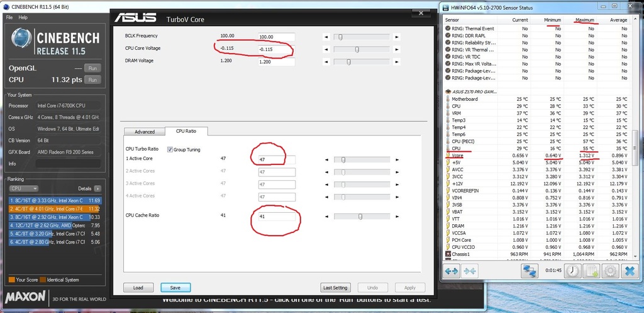Select the CPU VCCIO sensor row
This screenshot has width=644, height=313.
pos(537,247)
